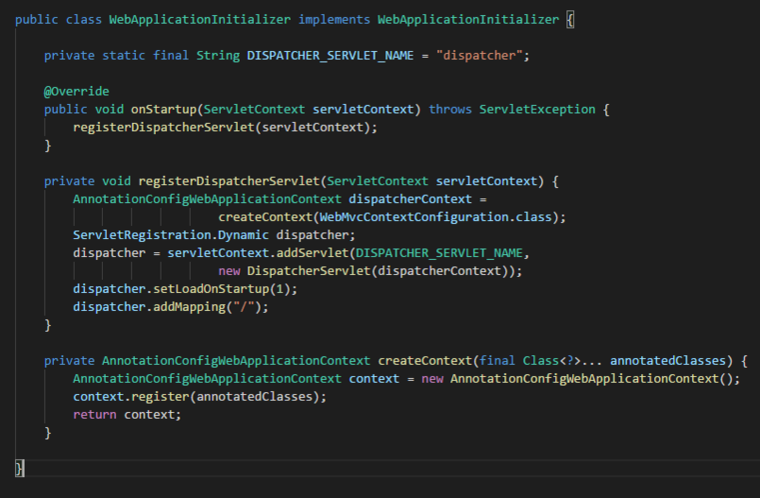Image resolution: width=760 pixels, height=498 pixels.
Task: Click the setLoadOnStartup method call
Action: coord(211,289)
